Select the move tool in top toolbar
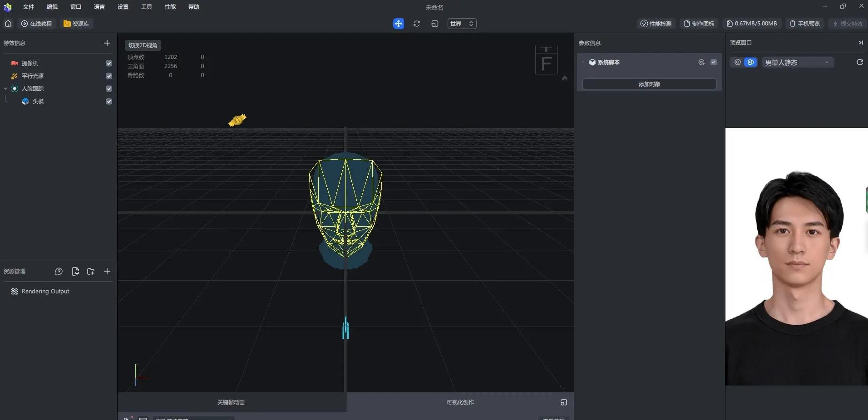 coord(398,24)
